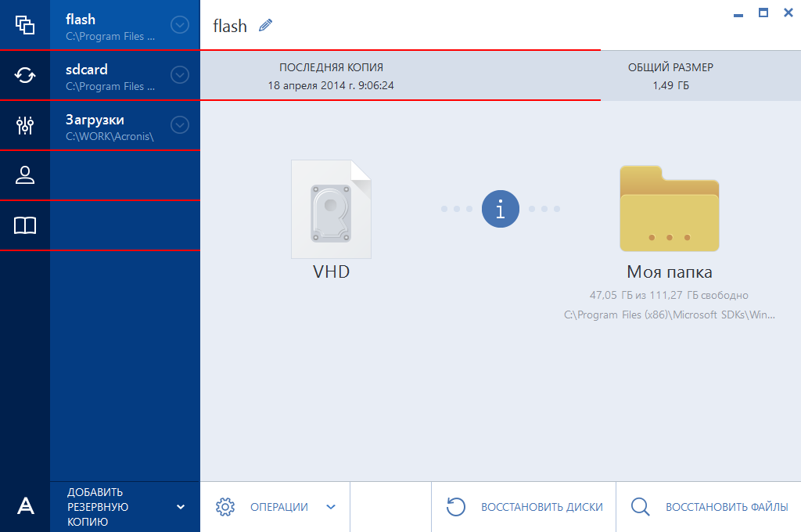
Task: Click the '47,05 ГБ из 111,27 ГБ свободно' text
Action: click(x=669, y=295)
